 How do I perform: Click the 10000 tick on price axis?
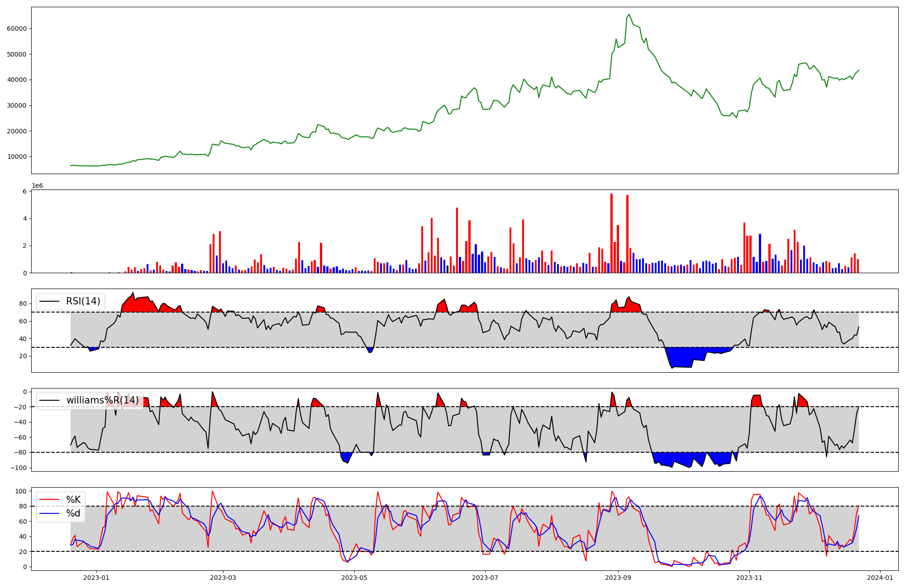click(x=17, y=157)
